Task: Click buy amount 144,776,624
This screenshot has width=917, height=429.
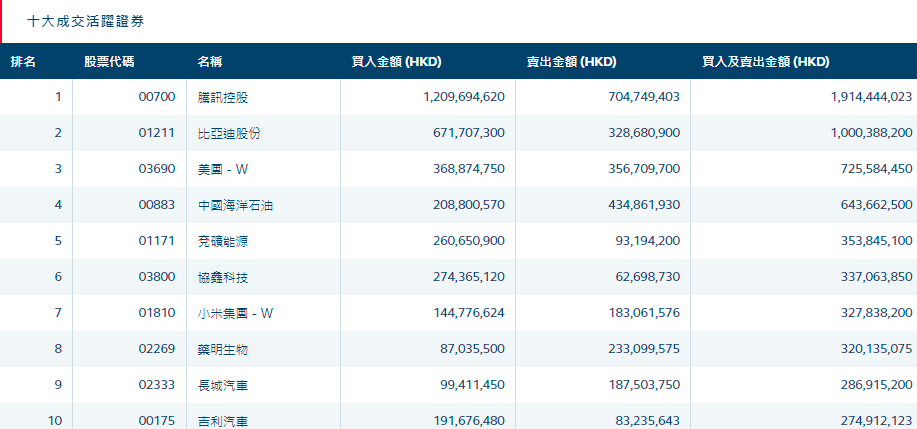Action: coord(469,313)
